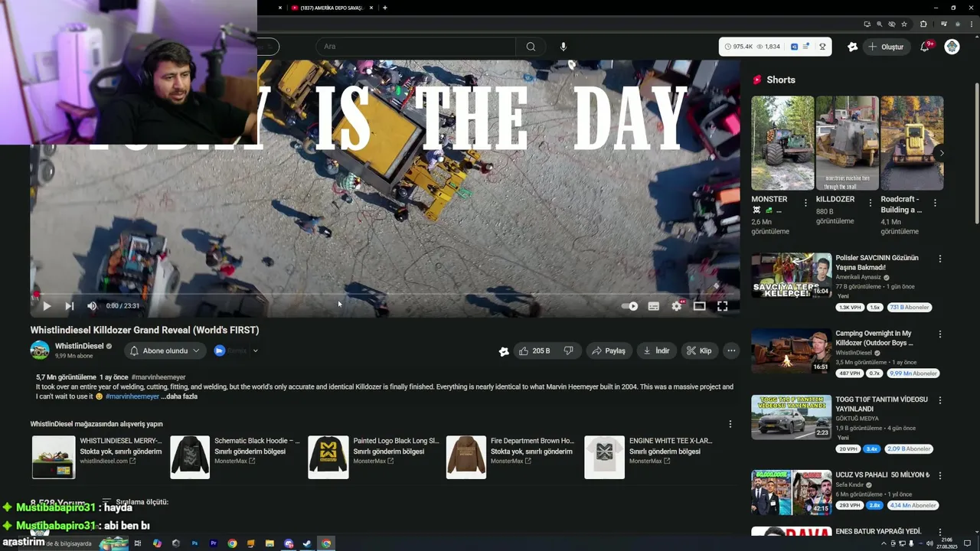
Task: Open the KILLDOZER short thumbnail
Action: point(847,143)
